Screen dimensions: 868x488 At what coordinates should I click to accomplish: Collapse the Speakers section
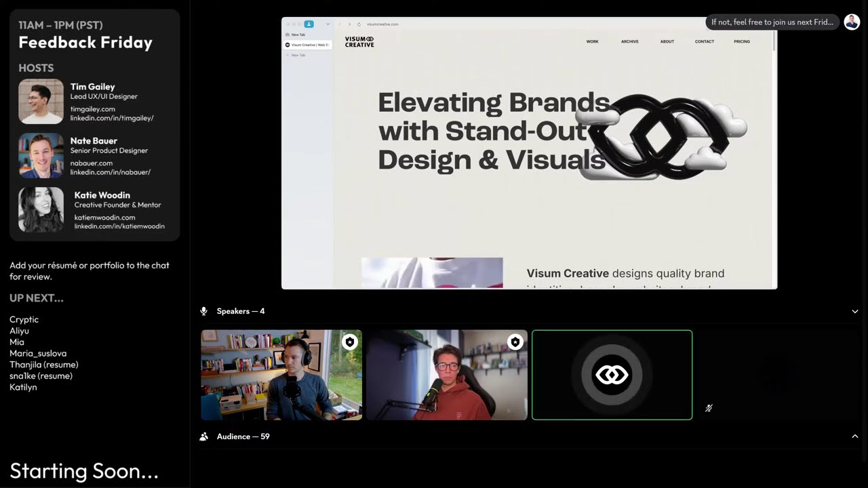[x=855, y=312]
